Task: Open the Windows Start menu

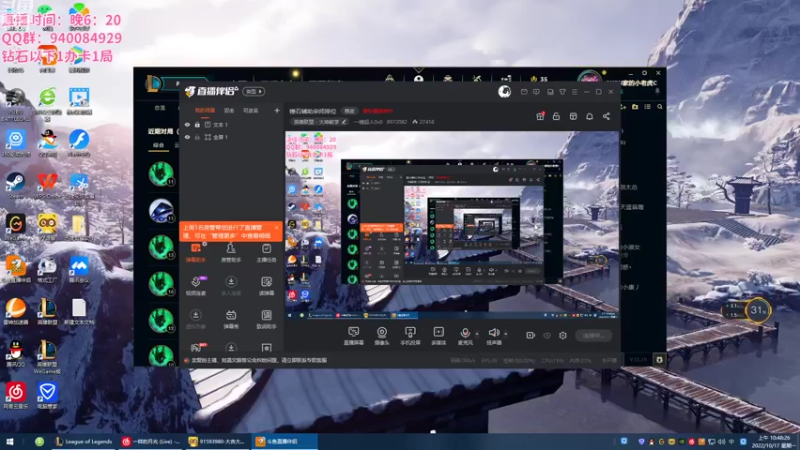Action: (10, 441)
